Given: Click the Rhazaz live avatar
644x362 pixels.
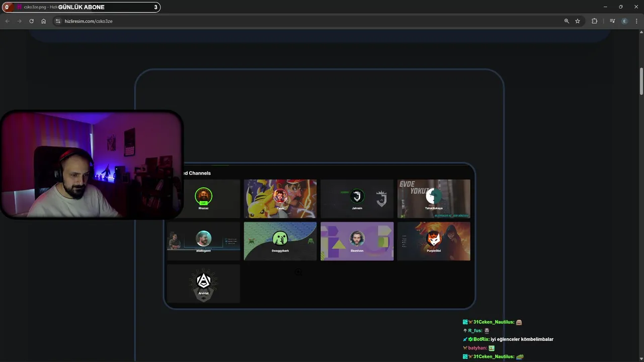Looking at the screenshot, I should pyautogui.click(x=203, y=196).
